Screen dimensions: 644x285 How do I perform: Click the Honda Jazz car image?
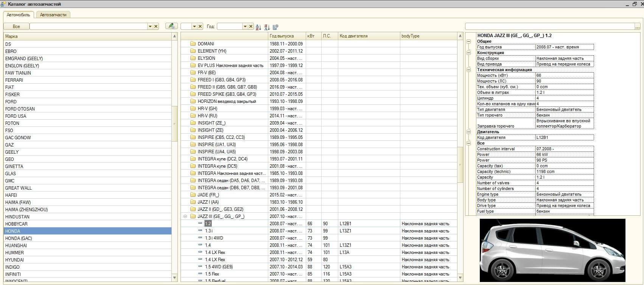[x=552, y=250]
